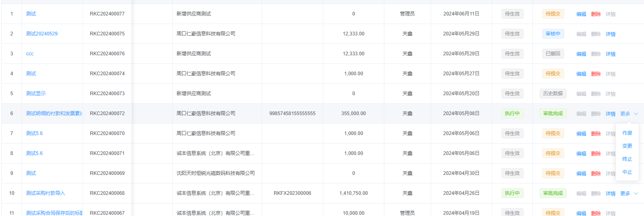
Task: Delete contract RKC202400074 via 删除
Action: pos(596,74)
